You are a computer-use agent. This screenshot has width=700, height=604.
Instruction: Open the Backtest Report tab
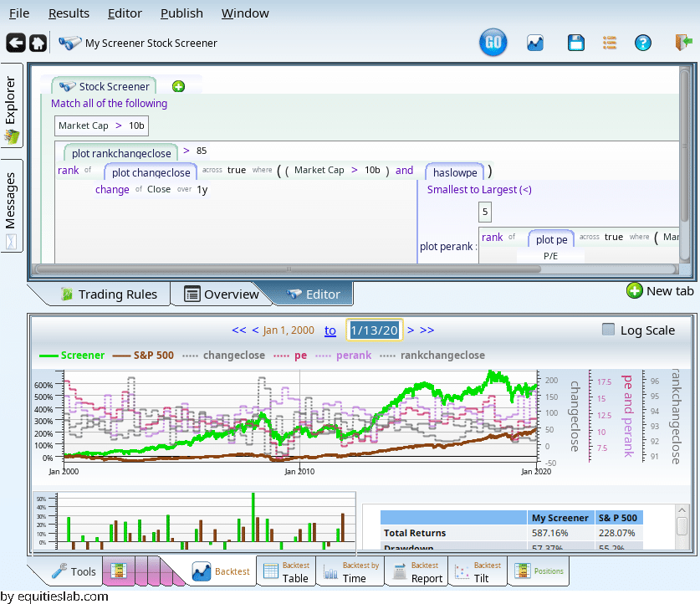point(417,572)
